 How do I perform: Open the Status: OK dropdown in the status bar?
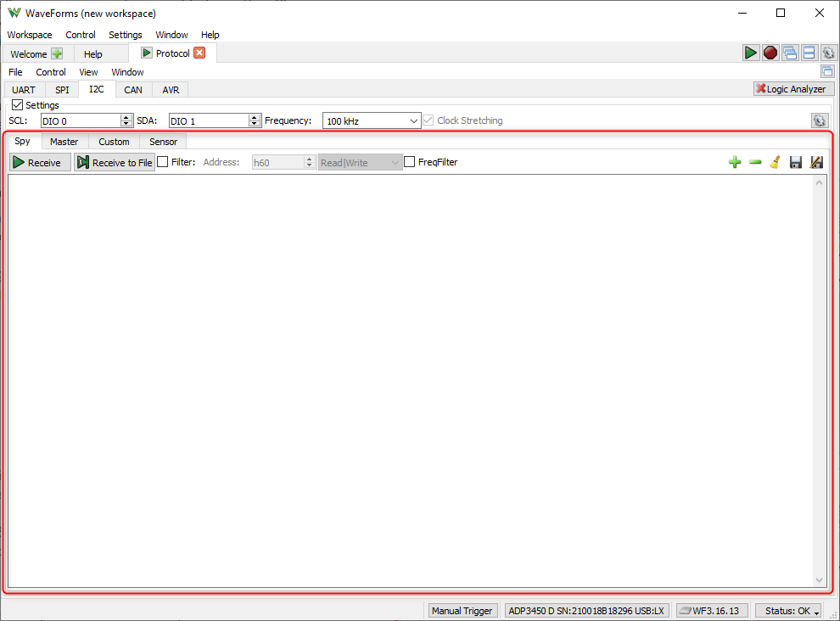788,610
